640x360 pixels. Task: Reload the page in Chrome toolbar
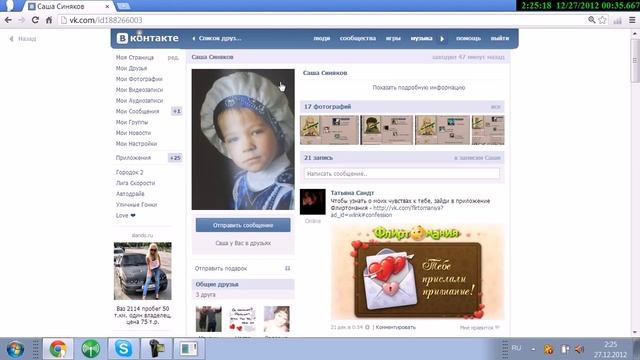click(x=35, y=20)
